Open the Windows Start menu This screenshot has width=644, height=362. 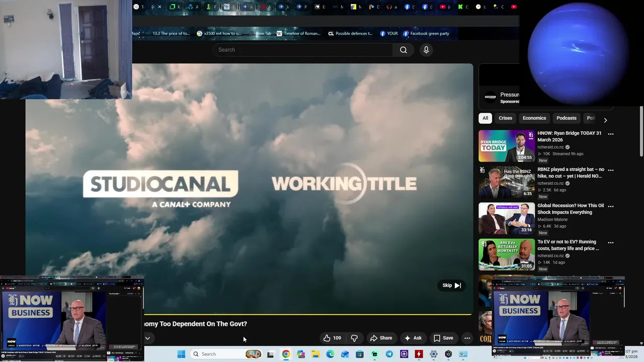181,354
